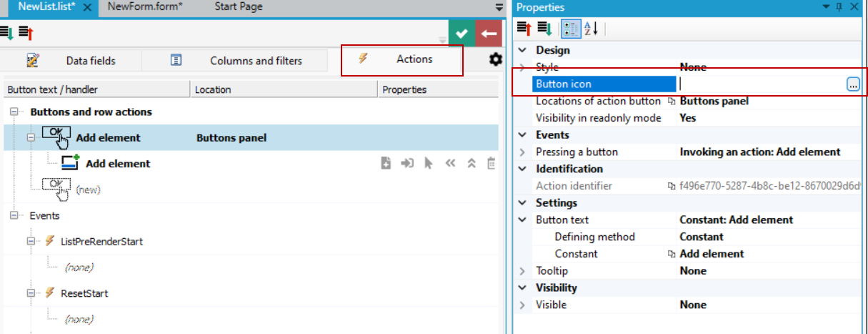868x334 pixels.
Task: Open the Data fields tab
Action: coord(71,61)
